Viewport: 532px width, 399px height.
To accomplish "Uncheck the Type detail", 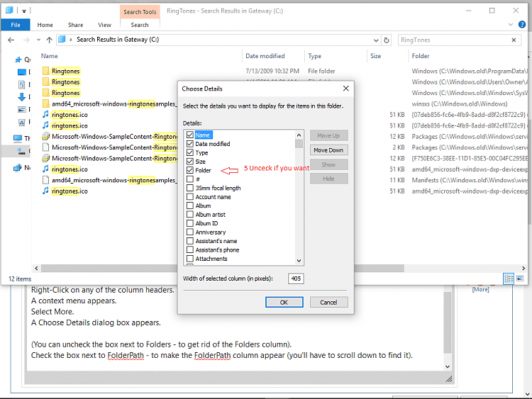I will [x=190, y=152].
